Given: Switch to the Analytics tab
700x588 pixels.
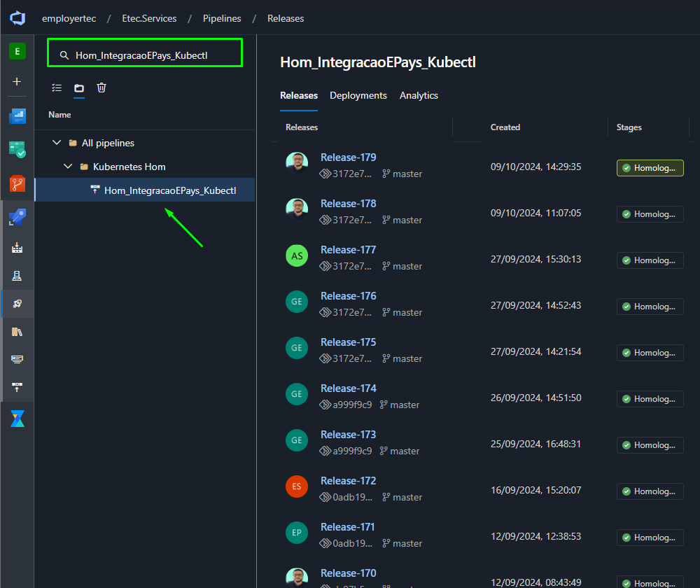Looking at the screenshot, I should coord(419,95).
